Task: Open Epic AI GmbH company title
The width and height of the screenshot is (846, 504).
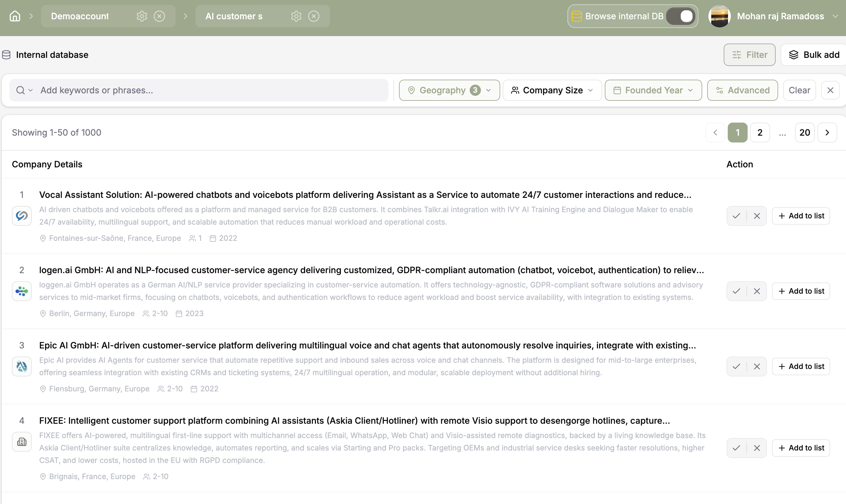Action: 367,345
